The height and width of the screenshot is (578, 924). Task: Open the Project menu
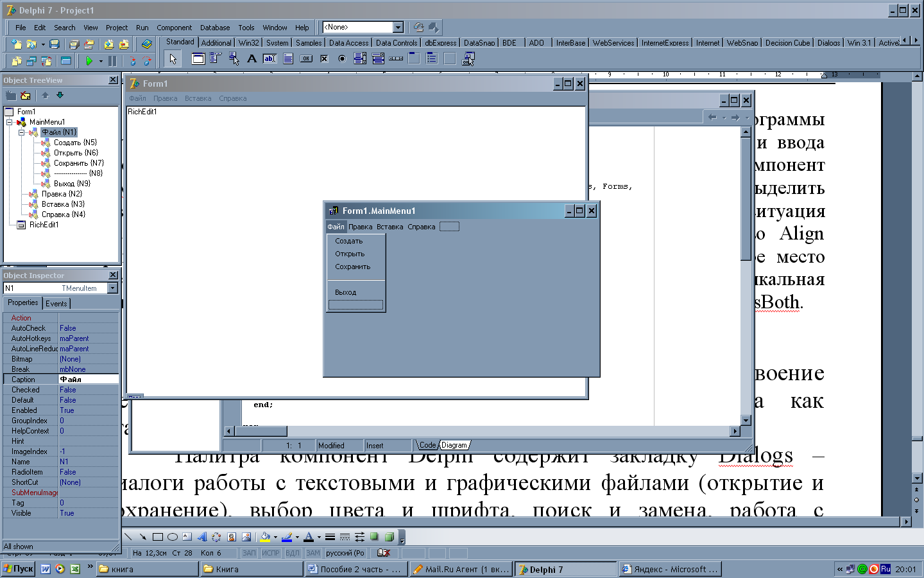point(117,28)
